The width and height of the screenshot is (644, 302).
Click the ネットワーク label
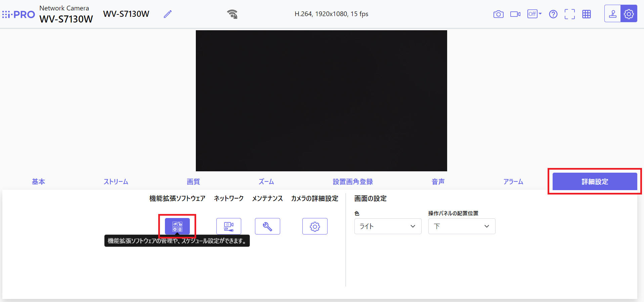pyautogui.click(x=229, y=199)
